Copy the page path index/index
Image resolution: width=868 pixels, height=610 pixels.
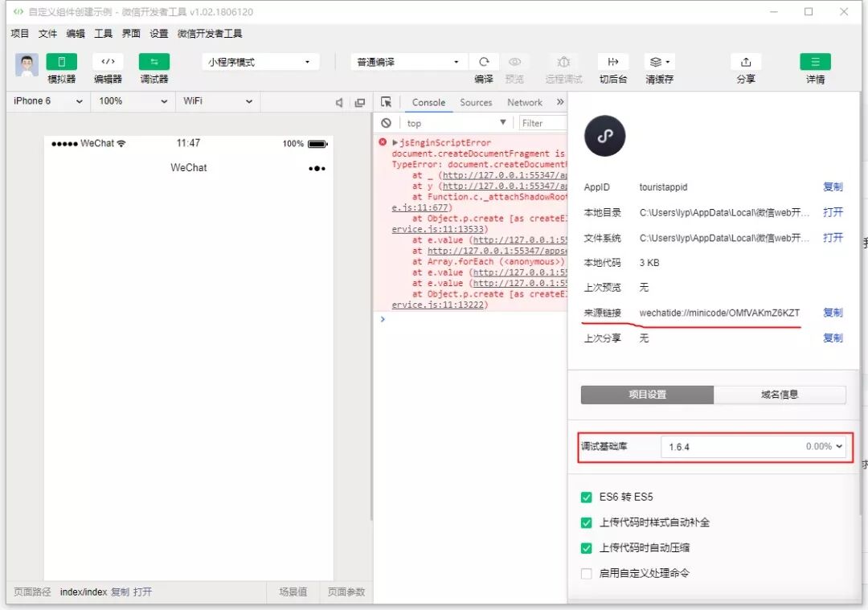click(x=120, y=592)
